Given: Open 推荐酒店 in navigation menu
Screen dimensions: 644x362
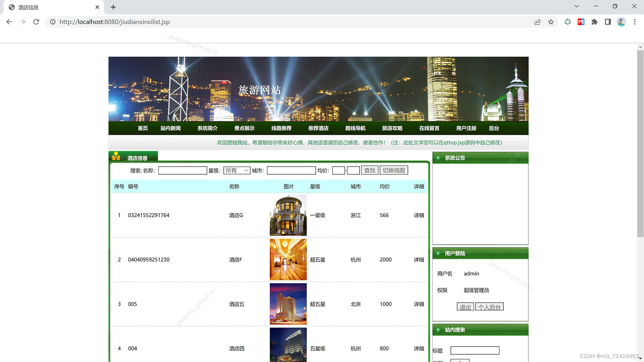Looking at the screenshot, I should 318,128.
